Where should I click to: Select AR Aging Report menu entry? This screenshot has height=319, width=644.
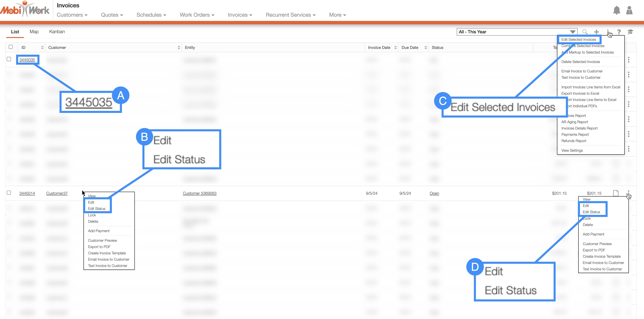click(575, 122)
